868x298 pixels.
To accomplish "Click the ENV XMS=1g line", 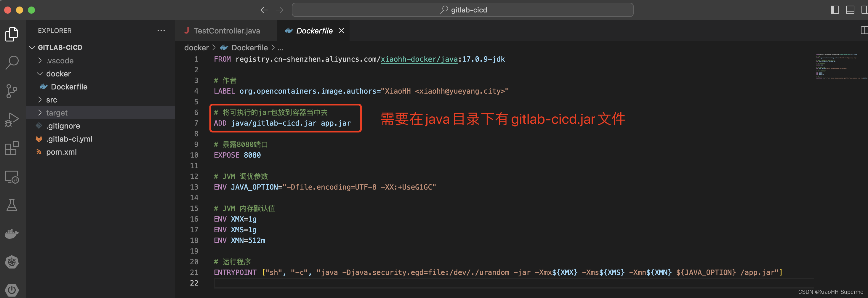I will [235, 230].
